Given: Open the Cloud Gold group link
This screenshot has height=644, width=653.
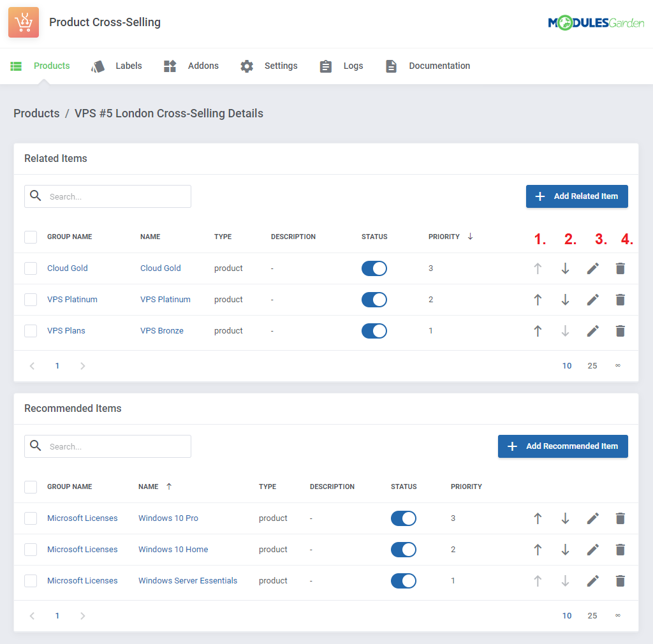Looking at the screenshot, I should [68, 268].
